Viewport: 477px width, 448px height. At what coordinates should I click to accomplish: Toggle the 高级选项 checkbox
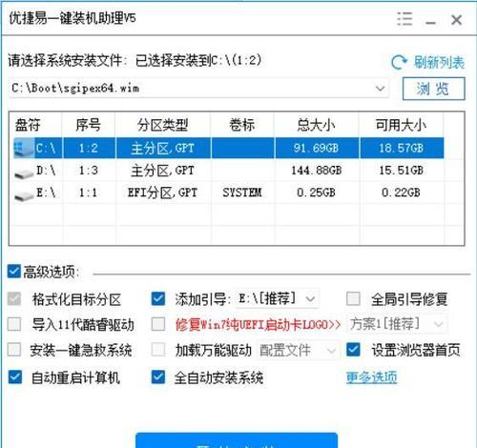(14, 272)
